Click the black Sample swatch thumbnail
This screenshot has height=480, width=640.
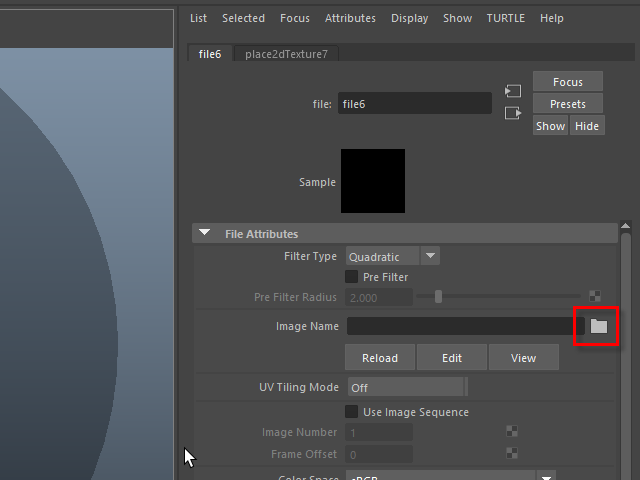click(373, 181)
